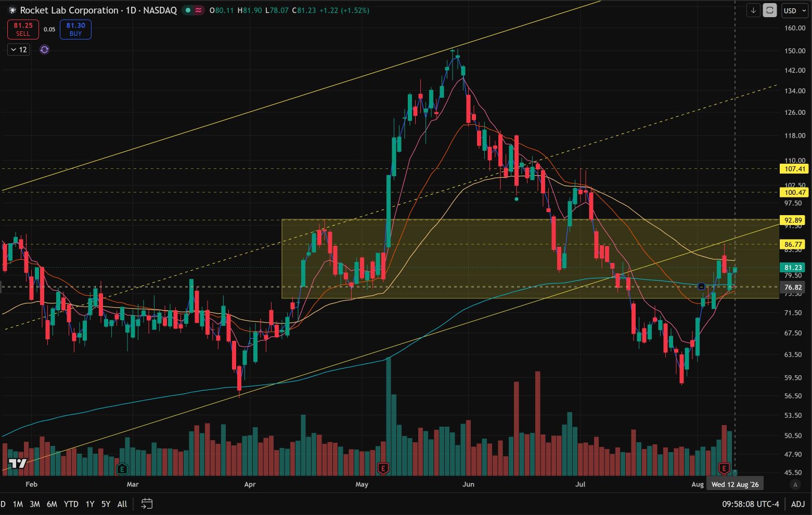
Task: Click the pink wave data-mode icon
Action: (x=198, y=10)
